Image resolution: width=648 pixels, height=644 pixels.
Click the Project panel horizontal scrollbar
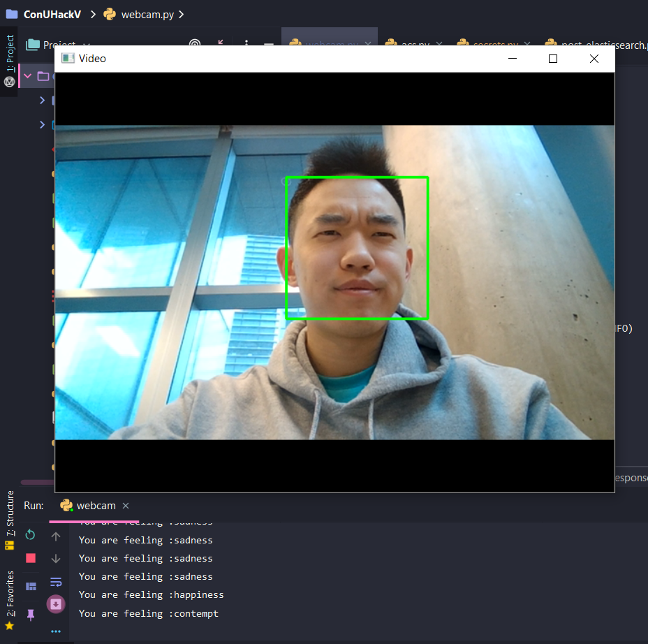(37, 482)
